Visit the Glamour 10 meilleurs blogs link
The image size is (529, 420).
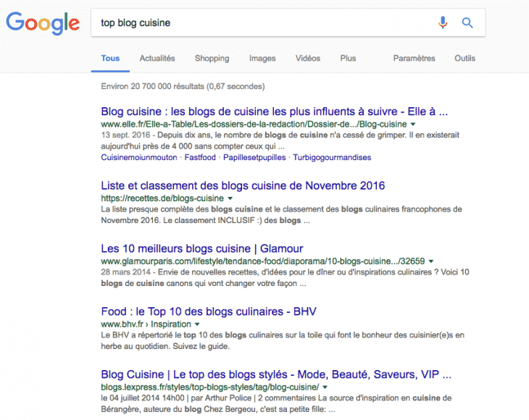coord(202,248)
